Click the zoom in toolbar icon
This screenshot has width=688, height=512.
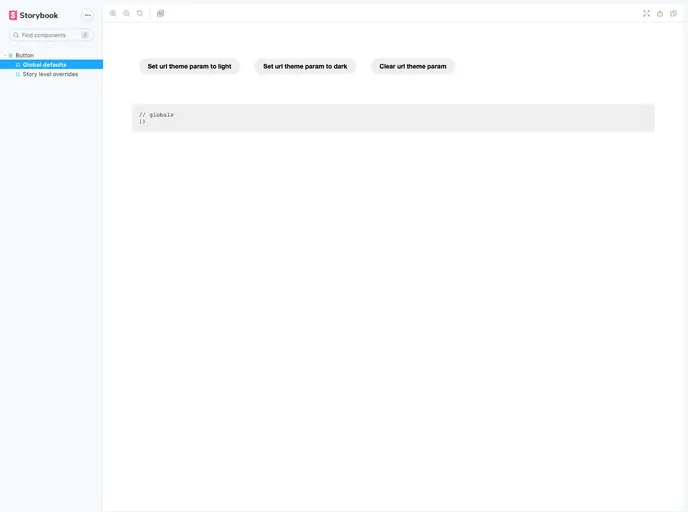(x=113, y=14)
